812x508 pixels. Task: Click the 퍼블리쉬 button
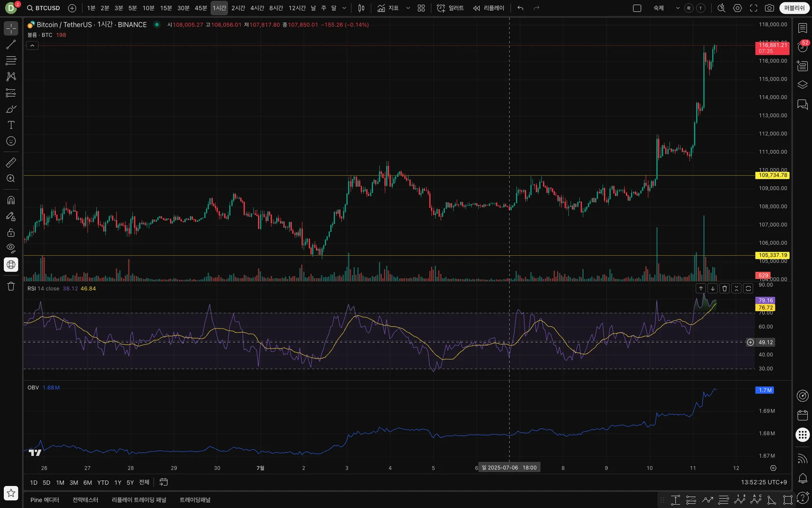(794, 8)
